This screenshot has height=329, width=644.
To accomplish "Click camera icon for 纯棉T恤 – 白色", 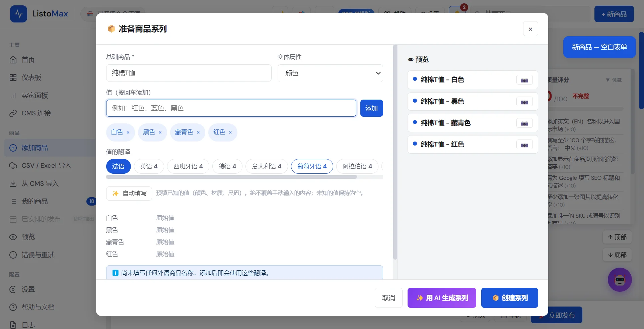I will pos(524,80).
